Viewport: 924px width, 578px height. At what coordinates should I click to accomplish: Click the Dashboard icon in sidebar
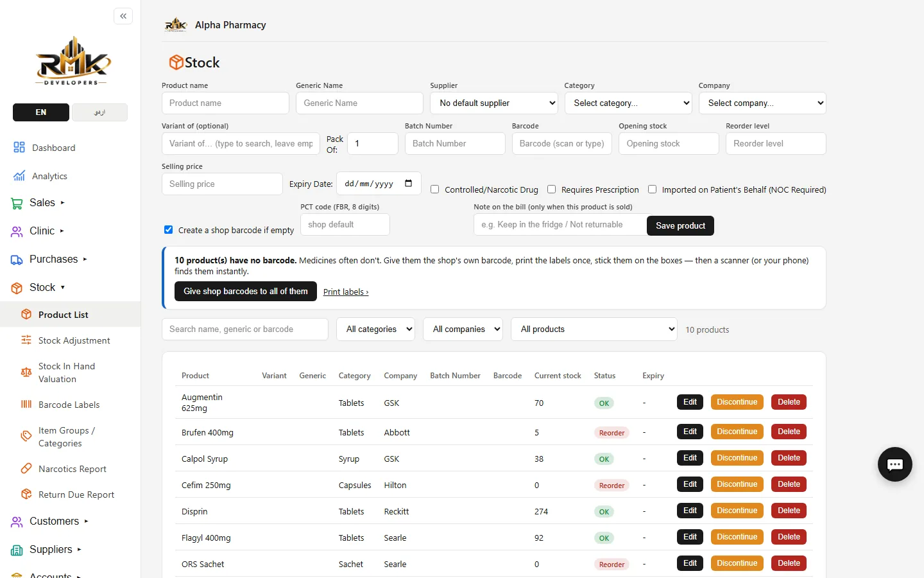tap(19, 148)
